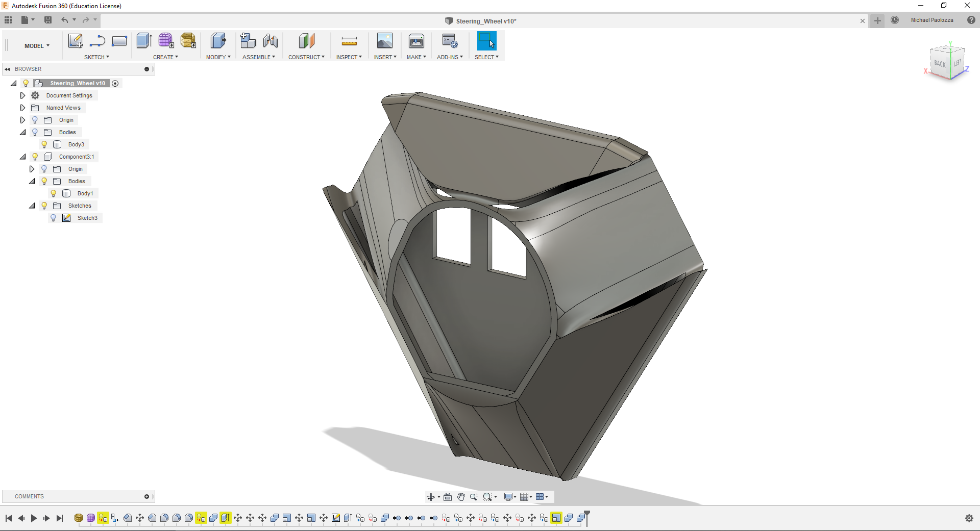Click the 3D Print make icon
Image resolution: width=980 pixels, height=531 pixels.
pyautogui.click(x=416, y=41)
